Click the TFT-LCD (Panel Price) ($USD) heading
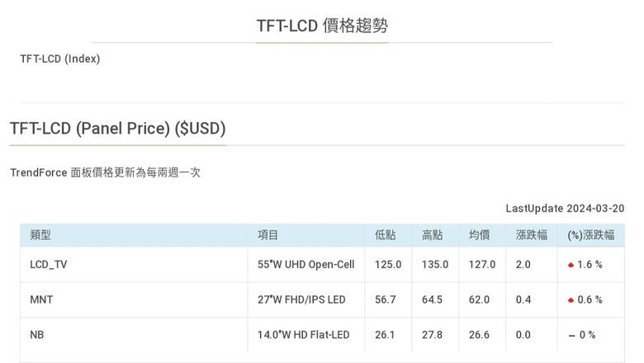Screen dimensions: 644x363 pos(118,129)
